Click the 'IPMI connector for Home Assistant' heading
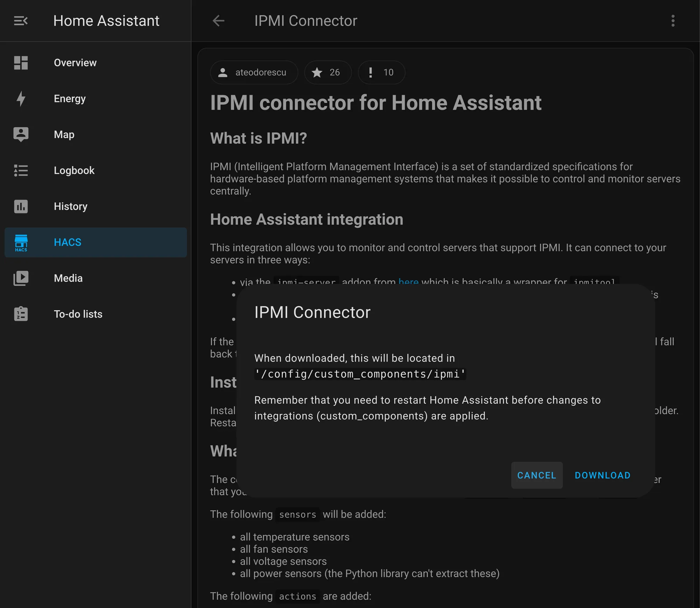 [x=376, y=103]
